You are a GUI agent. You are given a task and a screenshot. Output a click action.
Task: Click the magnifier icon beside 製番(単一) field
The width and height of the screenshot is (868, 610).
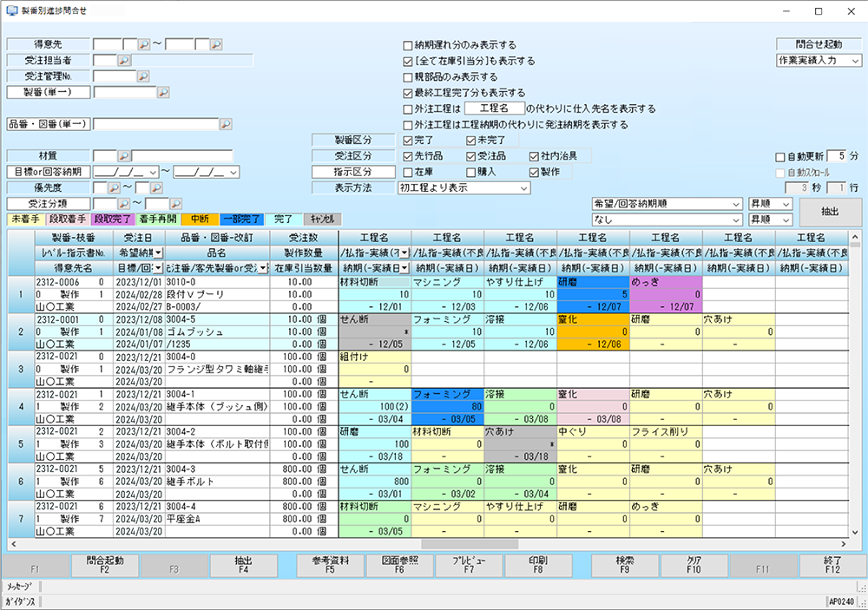163,92
